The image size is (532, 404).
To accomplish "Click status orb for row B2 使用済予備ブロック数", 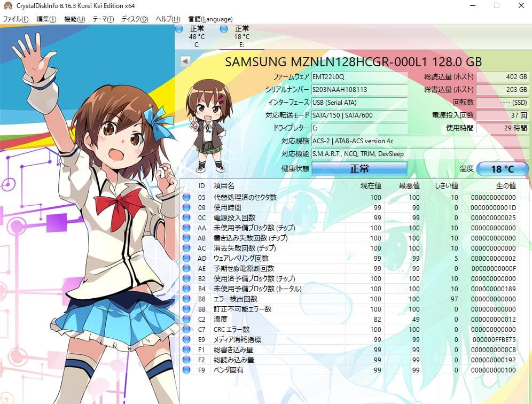I will coord(186,279).
